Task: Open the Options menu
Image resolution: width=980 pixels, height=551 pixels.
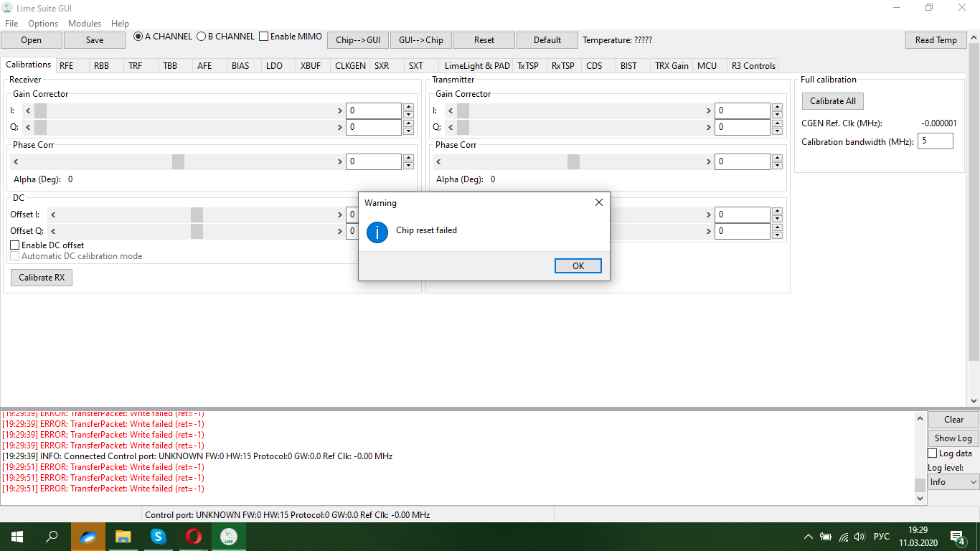Action: point(43,24)
